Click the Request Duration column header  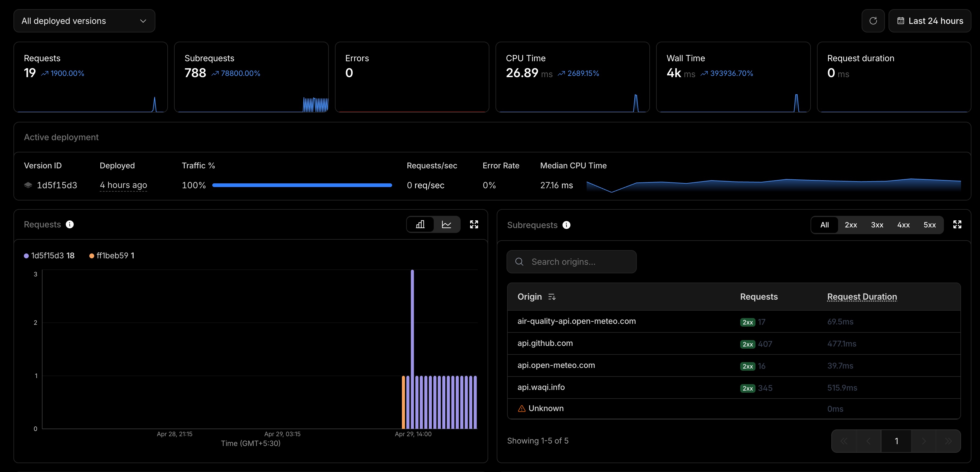click(862, 297)
